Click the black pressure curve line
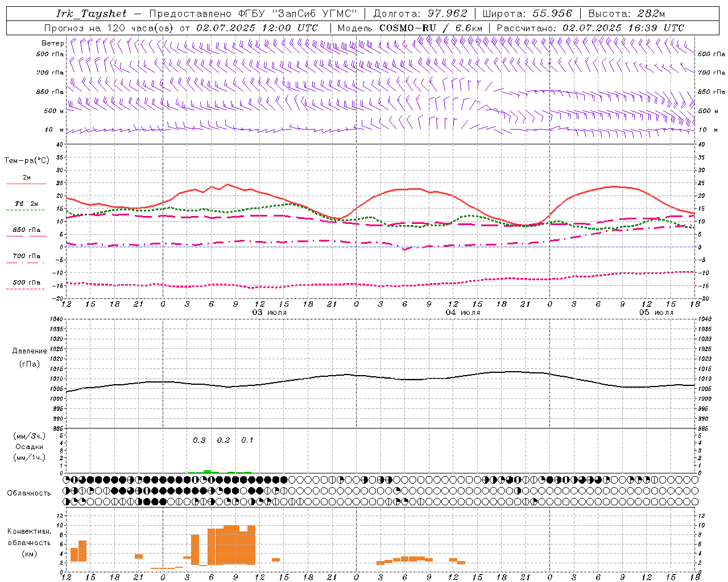 [x=381, y=376]
